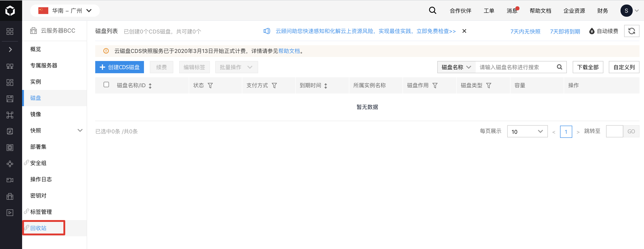This screenshot has height=249, width=644.
Task: Open 合作伙伴 in top navigation
Action: 460,11
